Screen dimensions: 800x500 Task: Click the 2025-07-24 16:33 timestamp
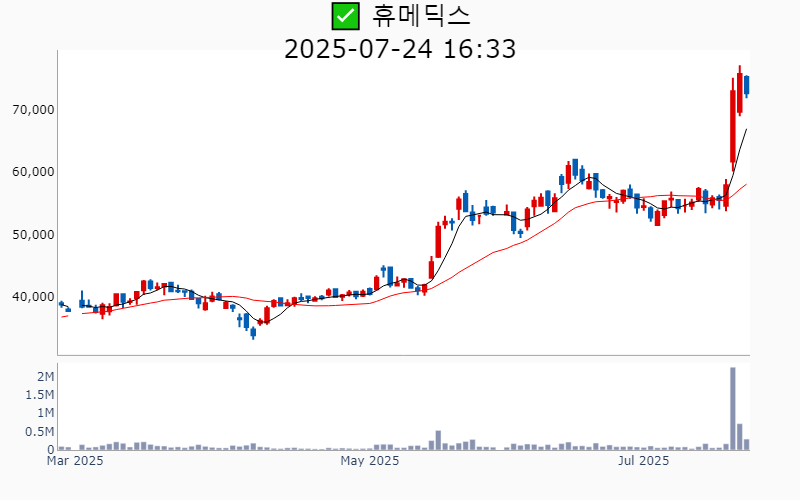400,49
